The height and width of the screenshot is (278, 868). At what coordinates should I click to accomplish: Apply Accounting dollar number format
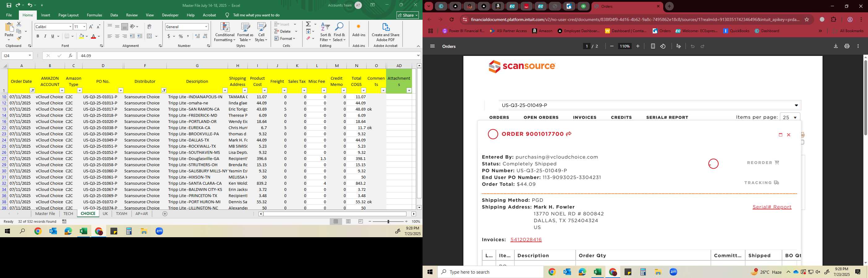click(x=169, y=36)
